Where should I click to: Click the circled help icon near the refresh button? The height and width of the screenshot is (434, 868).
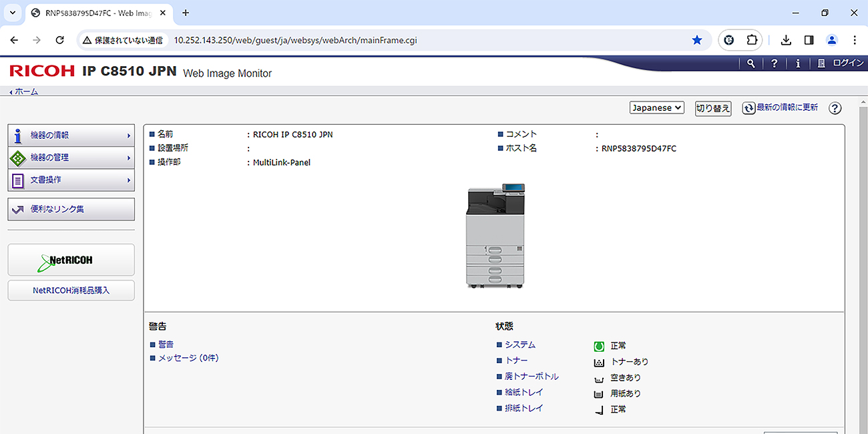pos(835,107)
